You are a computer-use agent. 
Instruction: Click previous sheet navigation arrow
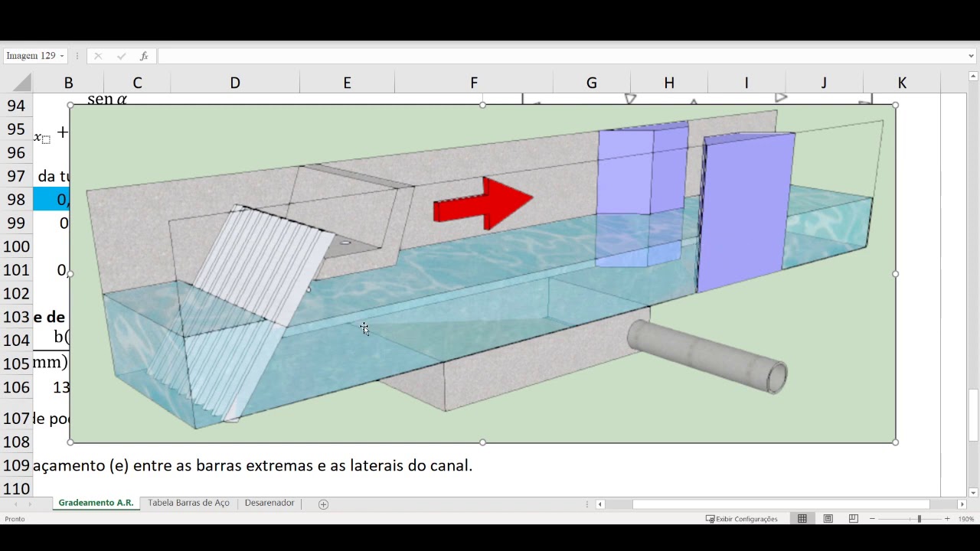[x=16, y=504]
